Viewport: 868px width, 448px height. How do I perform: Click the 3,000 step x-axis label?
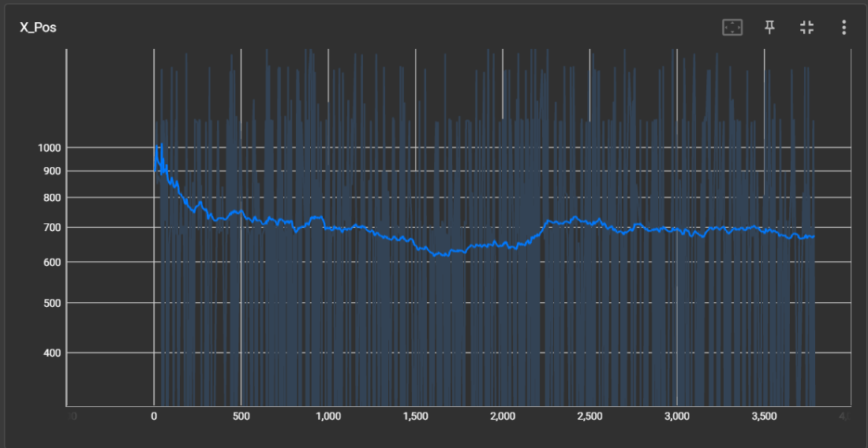click(x=677, y=416)
